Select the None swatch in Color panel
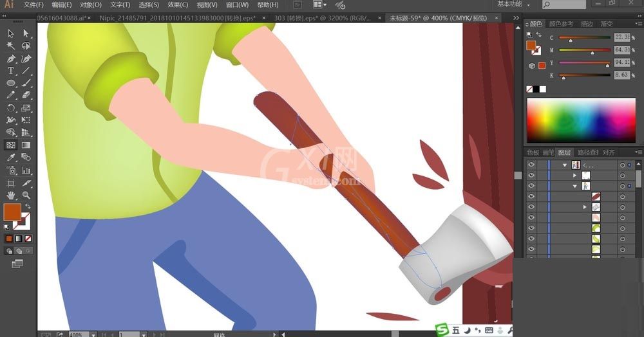The width and height of the screenshot is (644, 337). coord(530,89)
